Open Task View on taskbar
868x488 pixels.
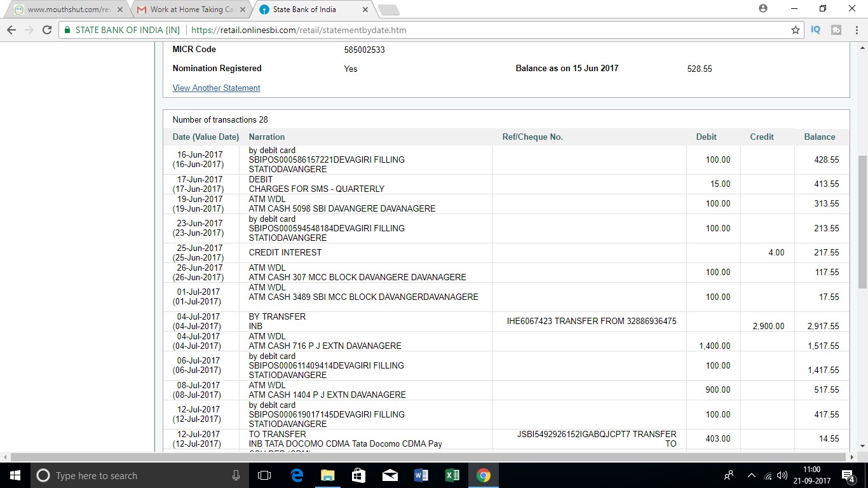point(264,475)
